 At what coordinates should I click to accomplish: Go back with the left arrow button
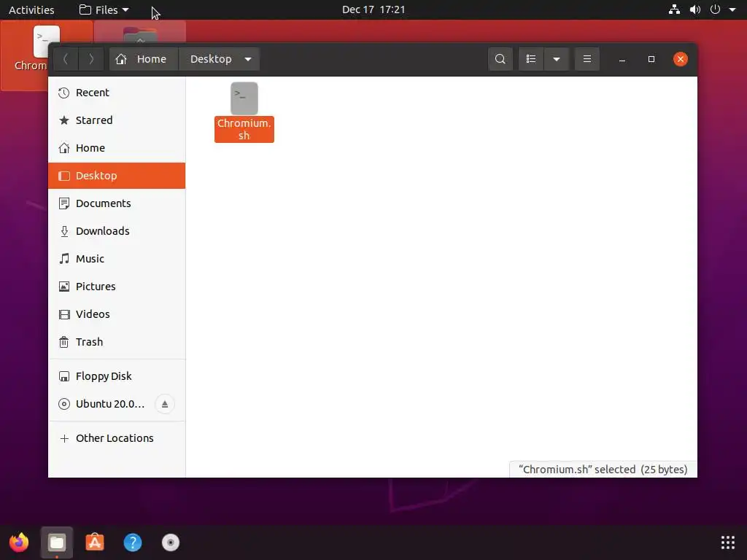point(66,59)
